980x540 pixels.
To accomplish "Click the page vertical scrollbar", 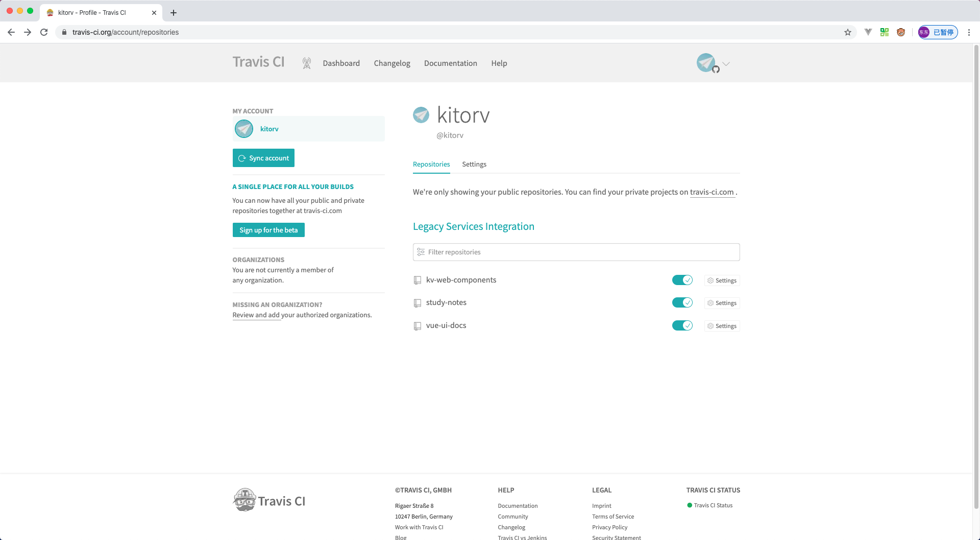I will (x=976, y=276).
